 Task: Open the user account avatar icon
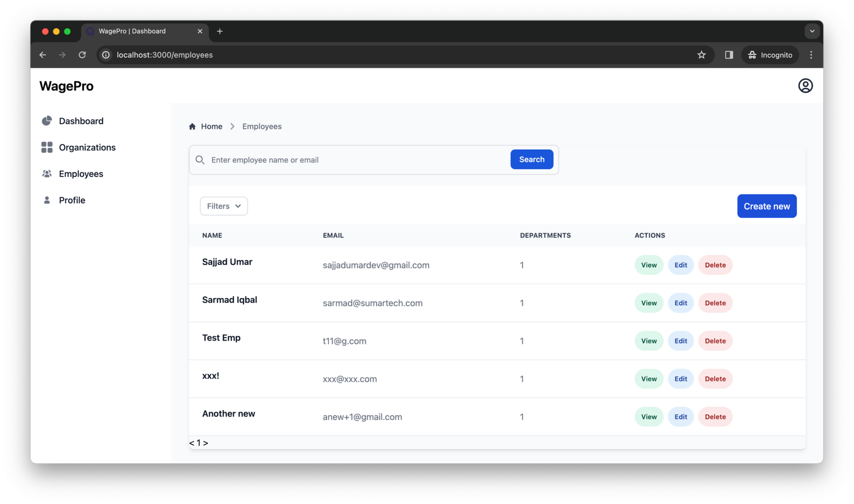[x=805, y=85]
